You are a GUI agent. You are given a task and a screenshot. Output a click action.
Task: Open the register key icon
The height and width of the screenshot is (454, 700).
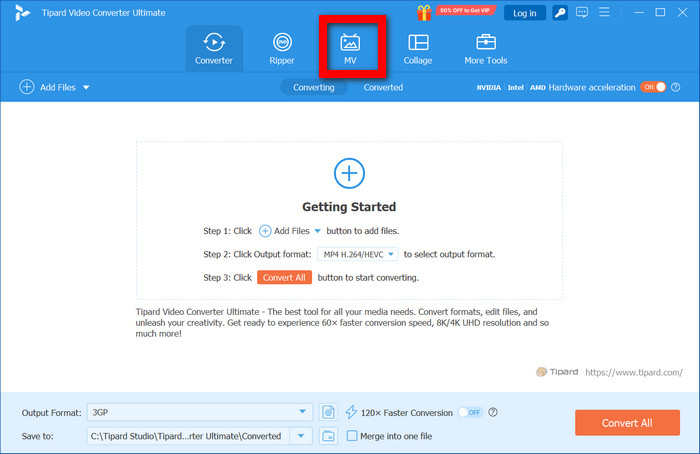pyautogui.click(x=560, y=13)
